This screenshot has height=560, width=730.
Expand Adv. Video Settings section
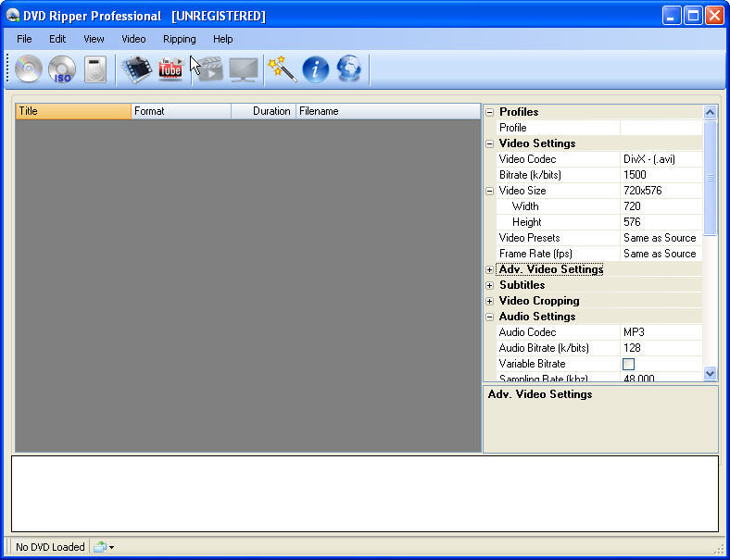pos(489,269)
